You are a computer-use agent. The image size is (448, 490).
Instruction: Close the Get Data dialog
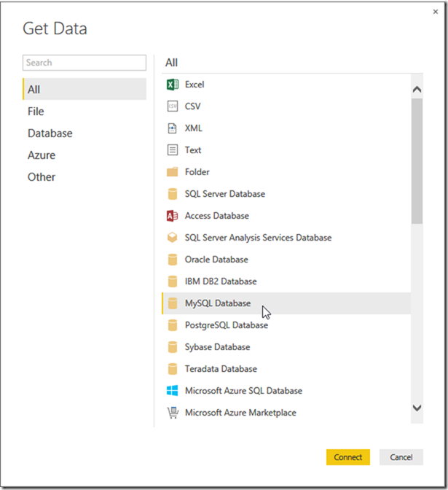[x=436, y=12]
